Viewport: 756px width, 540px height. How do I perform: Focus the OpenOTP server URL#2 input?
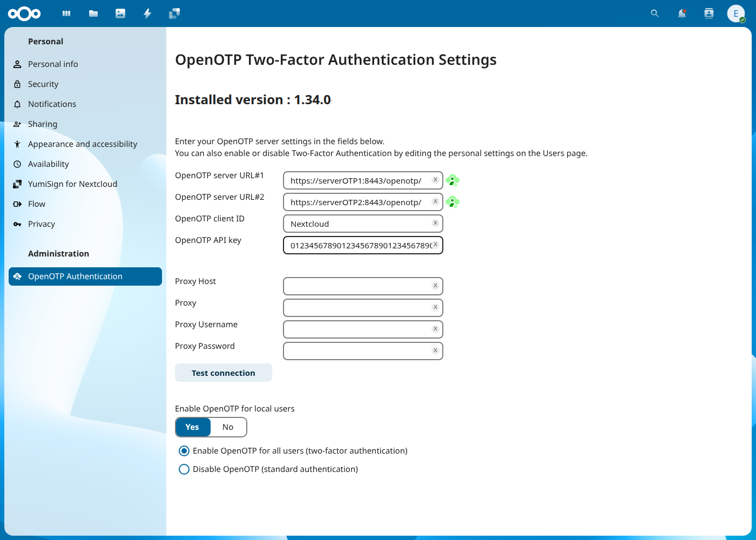363,202
